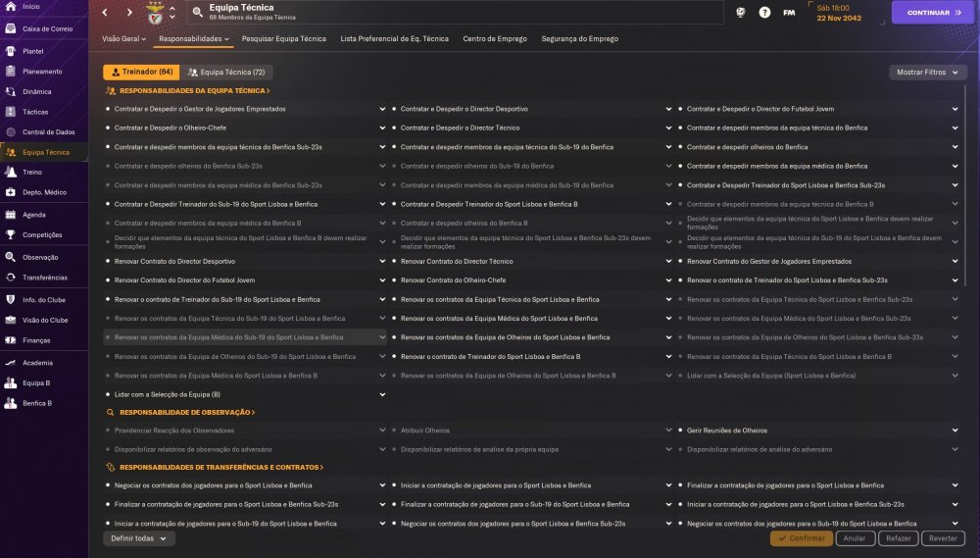This screenshot has height=558, width=980.
Task: Click the Anular button
Action: 855,538
